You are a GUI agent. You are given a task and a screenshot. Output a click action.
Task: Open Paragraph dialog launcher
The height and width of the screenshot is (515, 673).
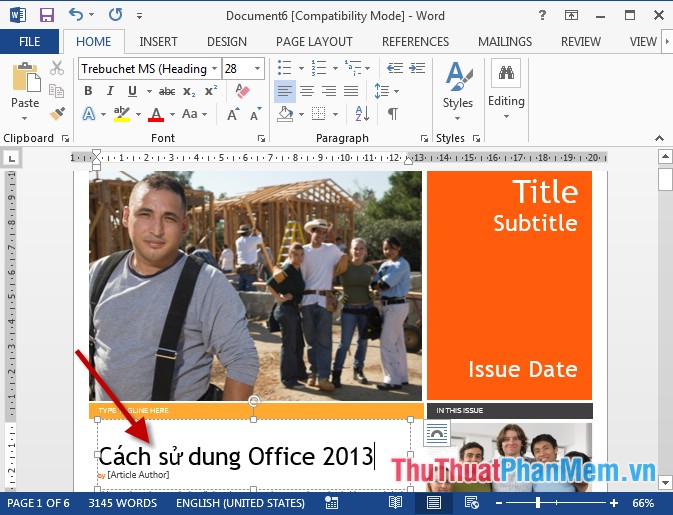point(424,138)
